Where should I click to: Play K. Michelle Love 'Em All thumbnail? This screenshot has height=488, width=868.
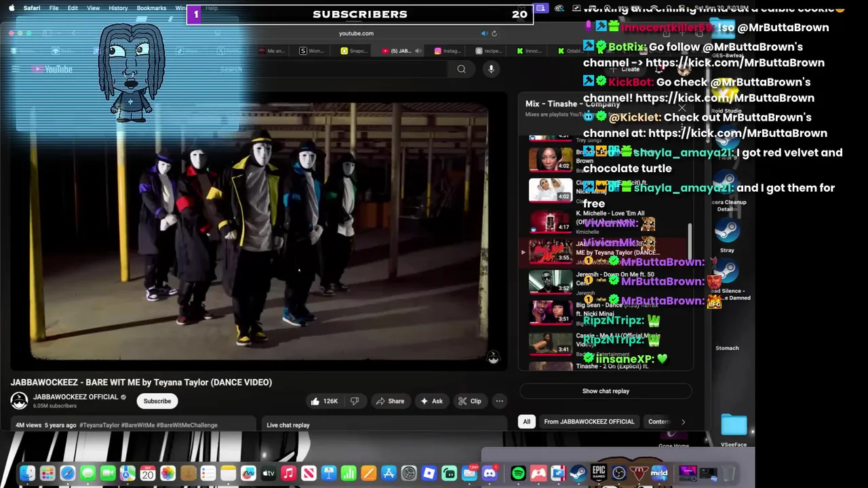coord(551,222)
